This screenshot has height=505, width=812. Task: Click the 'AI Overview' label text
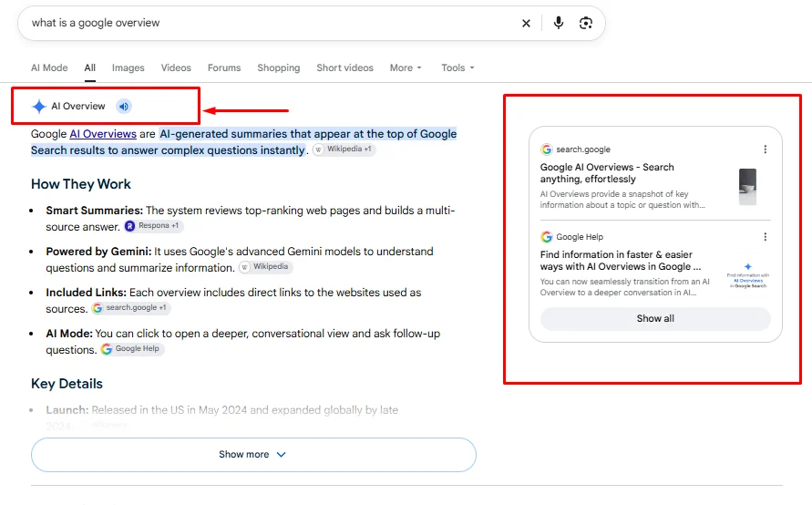pyautogui.click(x=77, y=106)
